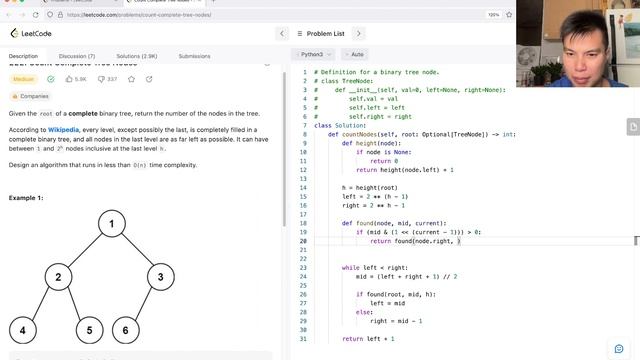The image size is (640, 360).
Task: Click the browser back arrow
Action: tap(9, 15)
